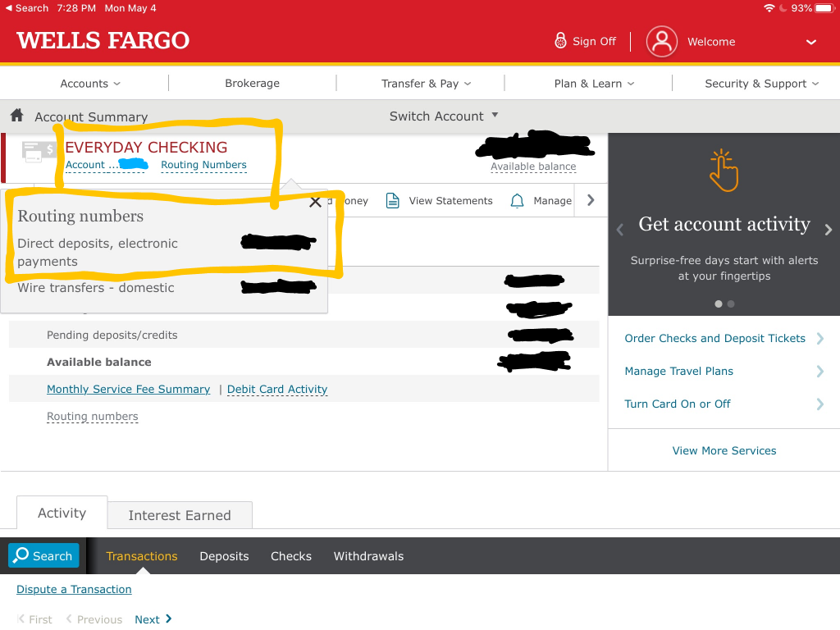Open the user profile avatar icon
This screenshot has height=630, width=840.
(x=662, y=41)
